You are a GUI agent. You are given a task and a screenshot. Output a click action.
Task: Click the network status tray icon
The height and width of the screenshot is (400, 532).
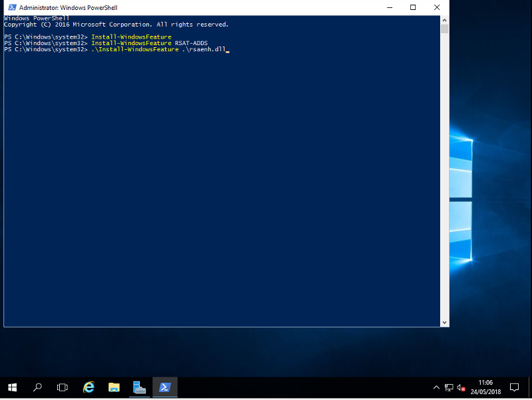click(x=449, y=387)
